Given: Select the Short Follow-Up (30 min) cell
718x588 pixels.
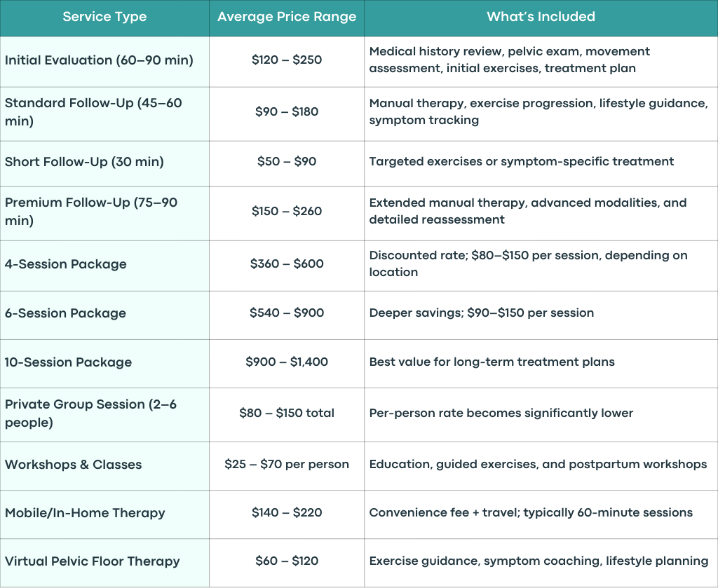Looking at the screenshot, I should 104,164.
